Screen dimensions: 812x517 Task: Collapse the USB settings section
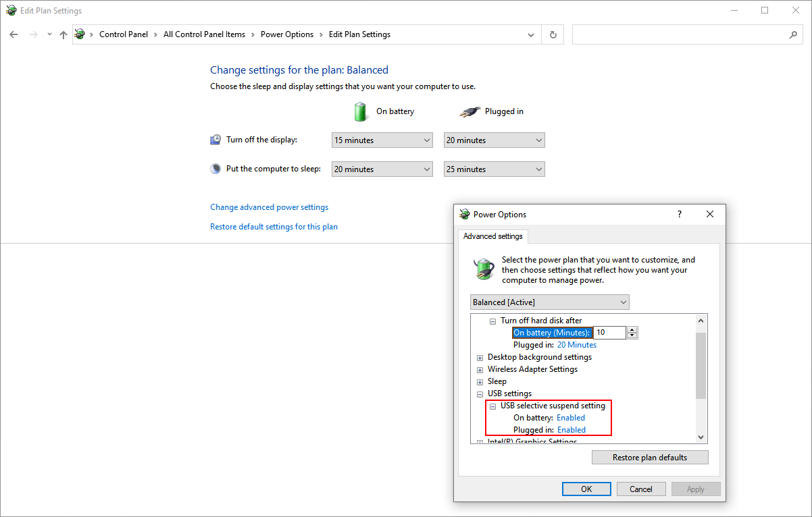[x=480, y=393]
